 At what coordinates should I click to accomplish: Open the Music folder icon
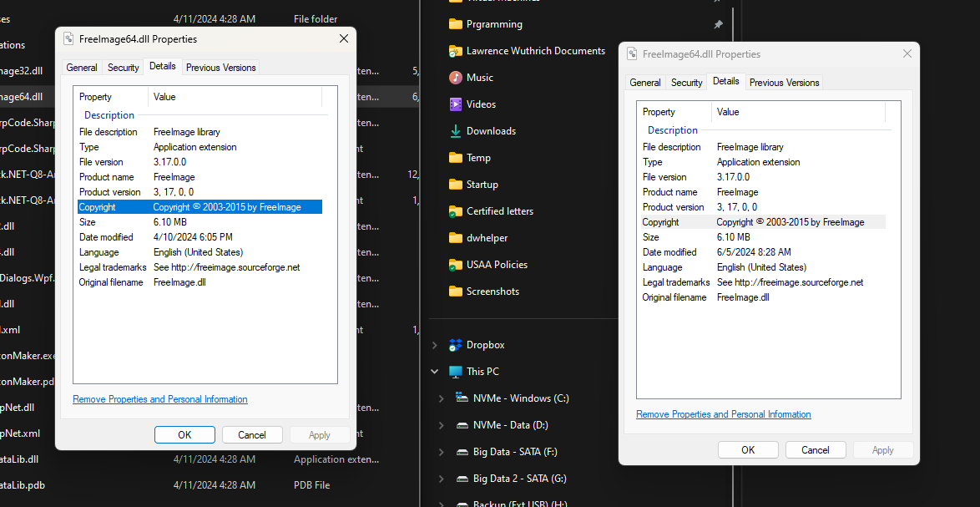(x=455, y=78)
